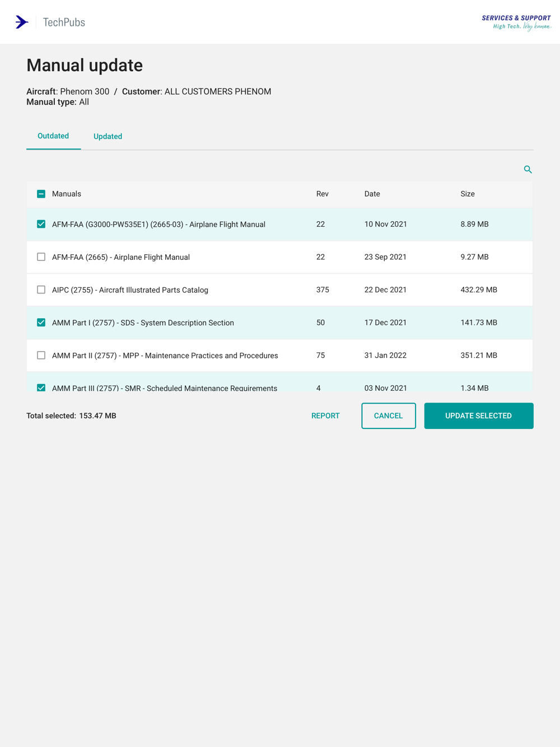Click the 9.27 MB size cell
The image size is (560, 747).
tap(475, 257)
